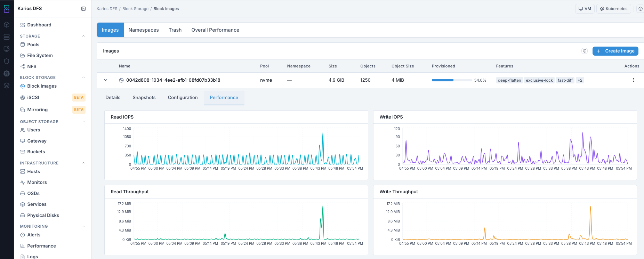Image resolution: width=644 pixels, height=259 pixels.
Task: Open the Snapshots sub-tab
Action: (144, 98)
